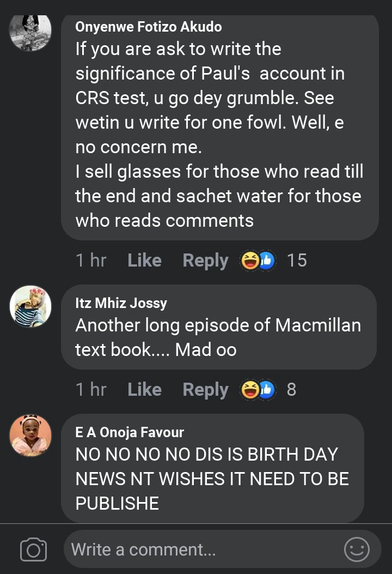The height and width of the screenshot is (574, 392).
Task: Open the emoji smiley picker
Action: [357, 549]
